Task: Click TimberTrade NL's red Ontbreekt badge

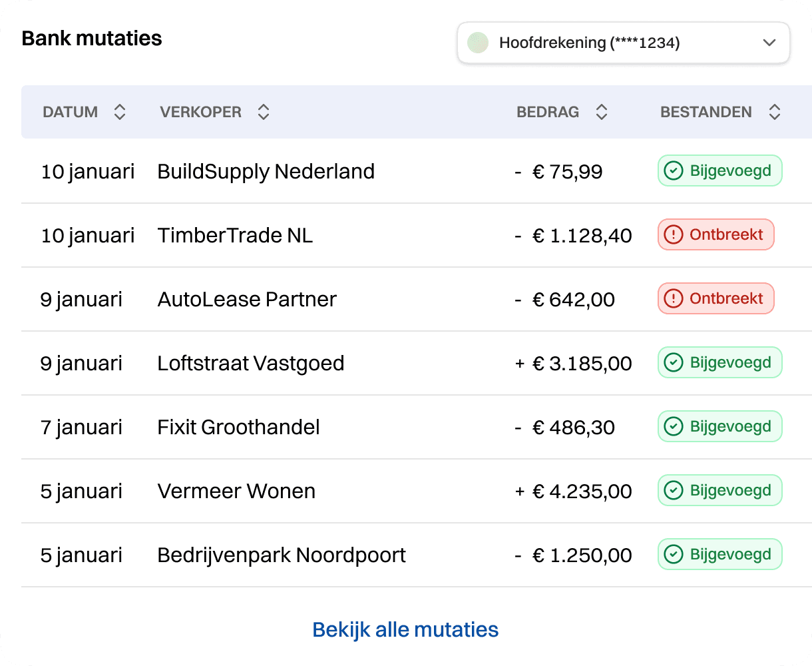Action: [715, 234]
